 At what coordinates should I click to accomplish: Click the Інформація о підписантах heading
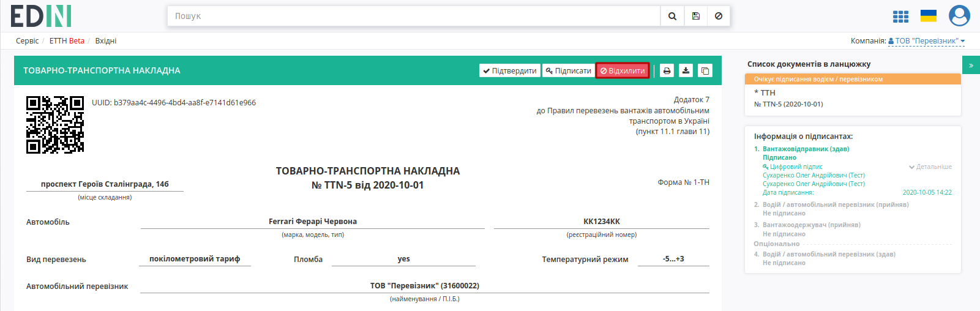[x=803, y=137]
